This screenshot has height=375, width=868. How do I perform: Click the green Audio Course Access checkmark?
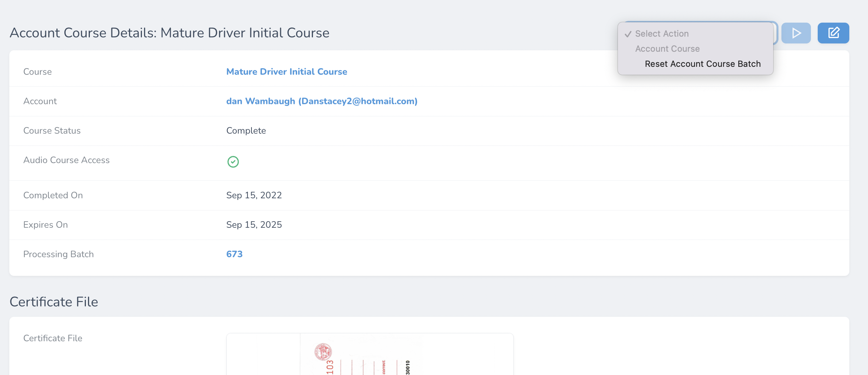(233, 162)
